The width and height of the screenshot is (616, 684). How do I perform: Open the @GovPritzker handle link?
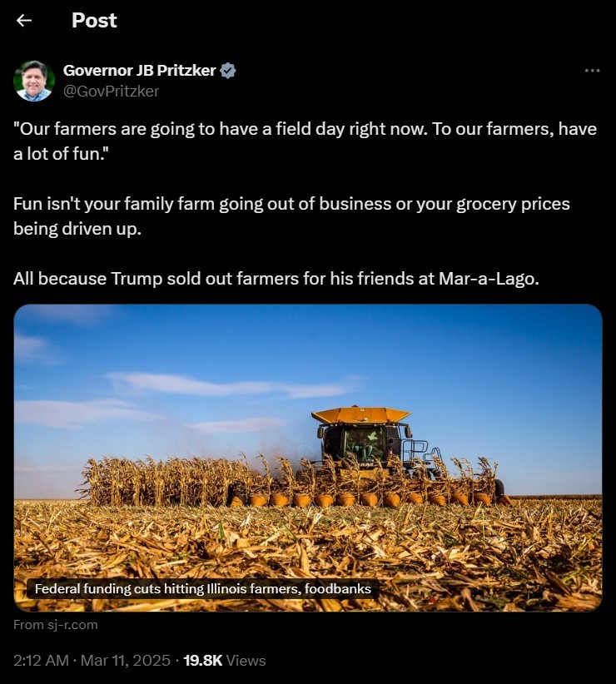click(x=111, y=92)
